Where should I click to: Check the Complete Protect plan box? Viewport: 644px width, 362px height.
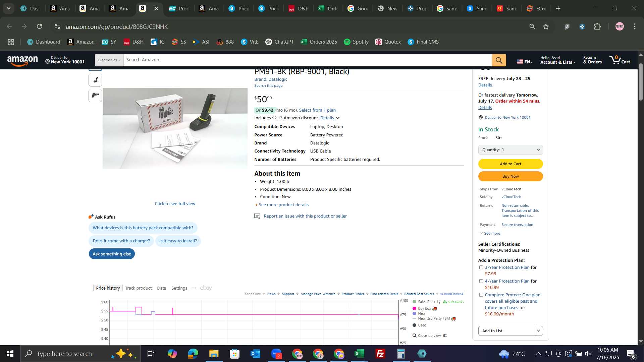(x=481, y=295)
